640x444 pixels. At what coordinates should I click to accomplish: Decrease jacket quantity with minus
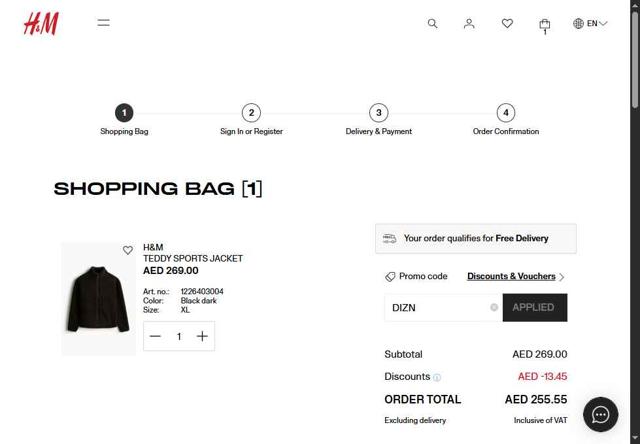155,336
